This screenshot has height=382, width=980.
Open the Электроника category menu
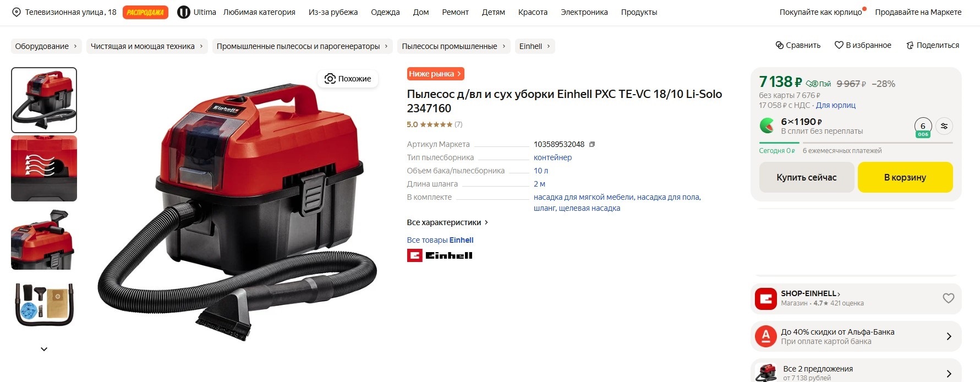584,12
